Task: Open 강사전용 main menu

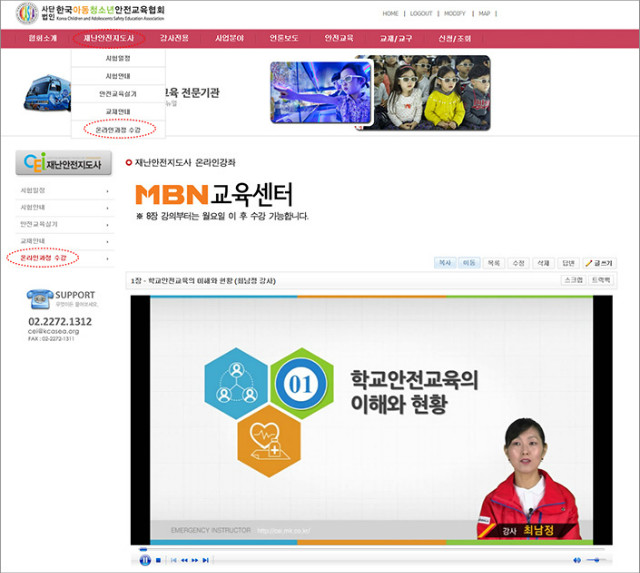Action: click(174, 38)
